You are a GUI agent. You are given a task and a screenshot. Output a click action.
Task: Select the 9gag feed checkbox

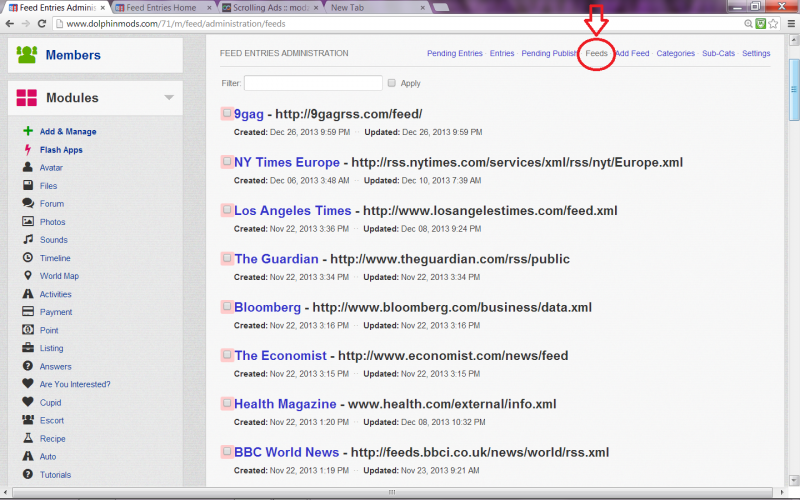(x=227, y=113)
